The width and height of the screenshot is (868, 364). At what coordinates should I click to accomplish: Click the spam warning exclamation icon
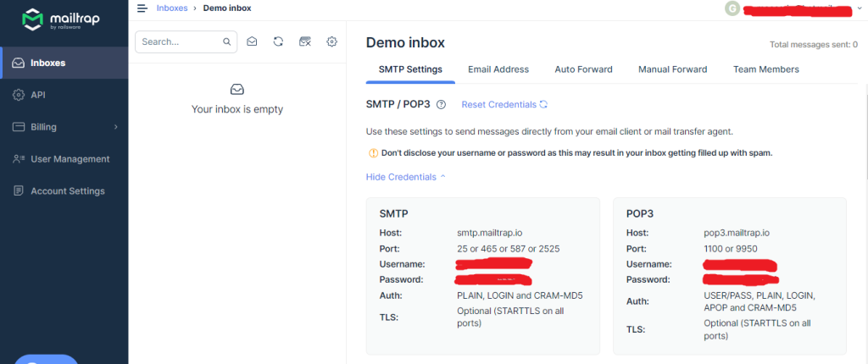point(374,153)
